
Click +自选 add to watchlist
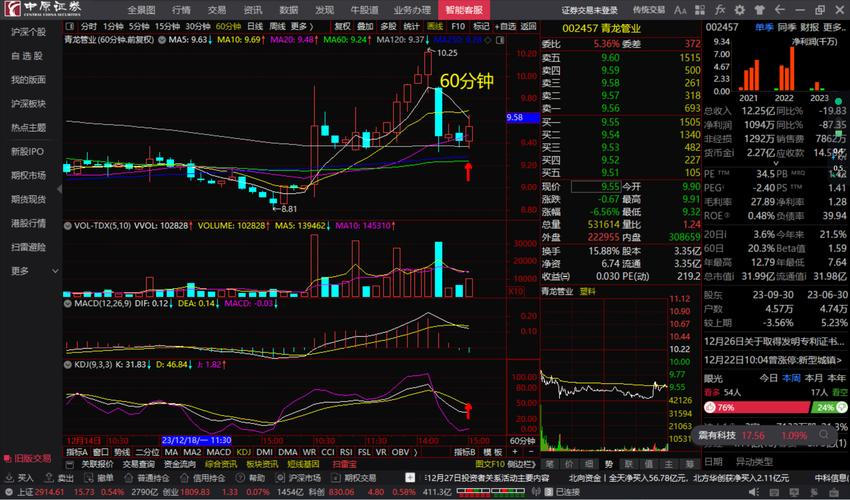coord(505,26)
